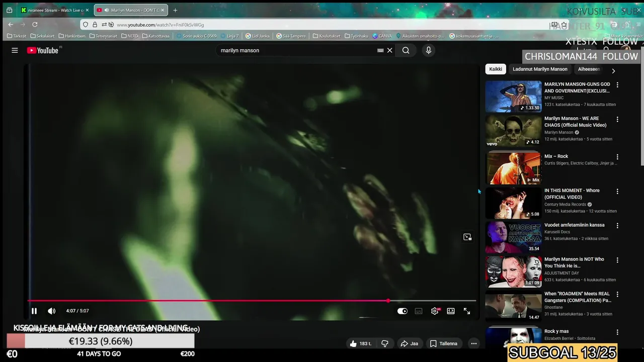The height and width of the screenshot is (362, 644).
Task: Open the Lidl Janka bookmark
Action: tap(258, 36)
